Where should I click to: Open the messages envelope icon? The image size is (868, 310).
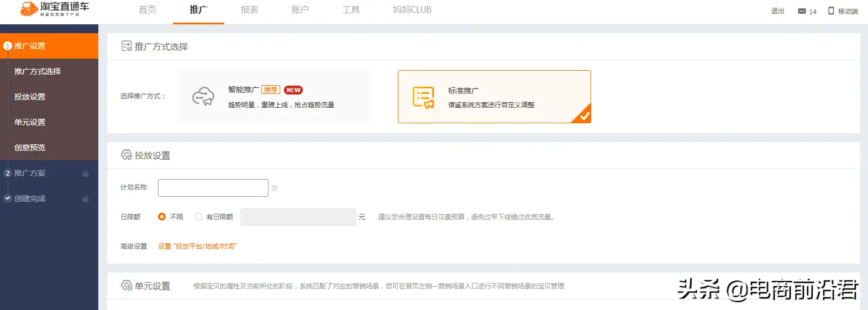point(802,11)
